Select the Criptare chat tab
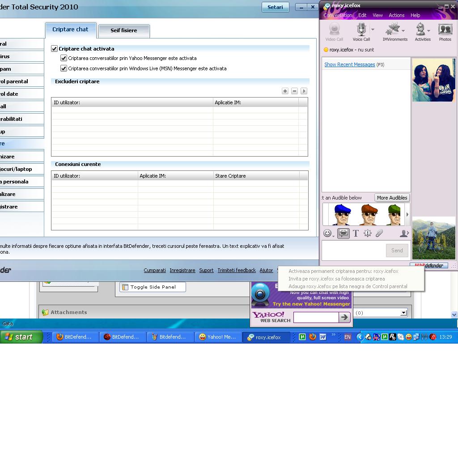458x476 pixels. (x=70, y=30)
